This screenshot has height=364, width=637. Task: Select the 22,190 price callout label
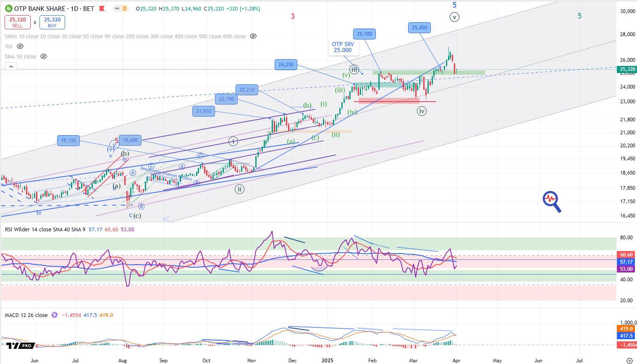226,99
